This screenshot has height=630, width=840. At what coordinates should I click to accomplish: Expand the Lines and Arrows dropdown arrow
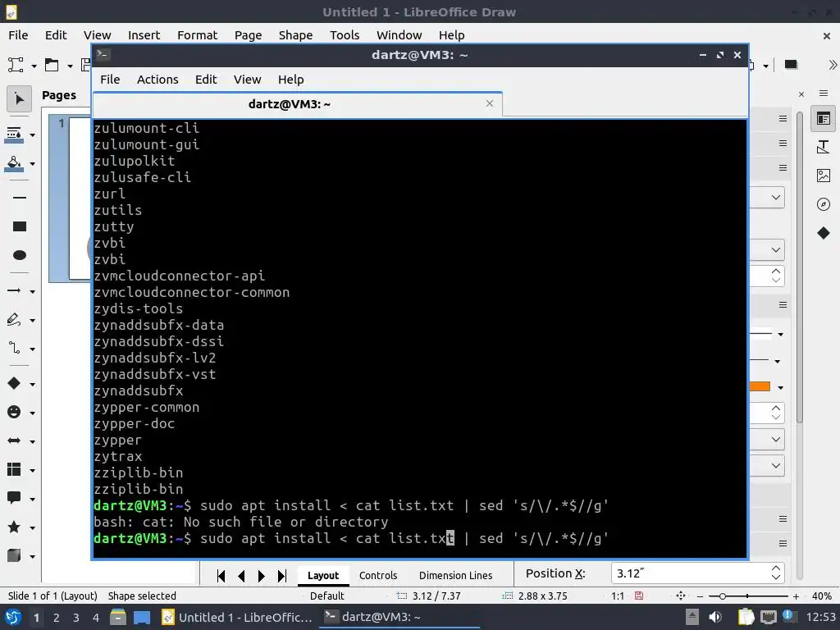pos(33,291)
